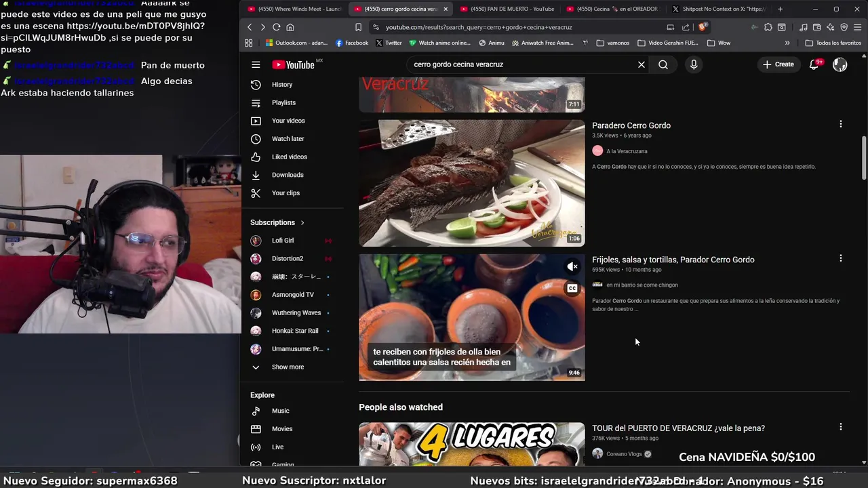Open Playlists in the sidebar
Image resolution: width=868 pixels, height=488 pixels.
[x=283, y=102]
